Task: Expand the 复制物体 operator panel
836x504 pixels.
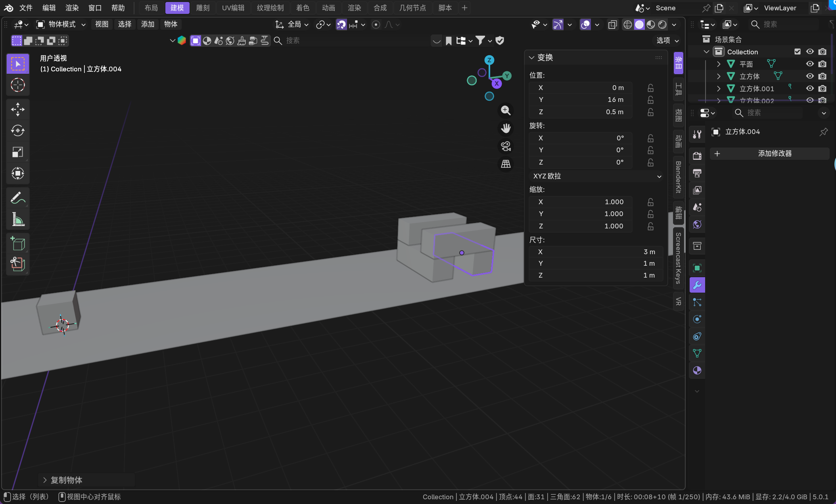Action: [x=45, y=480]
